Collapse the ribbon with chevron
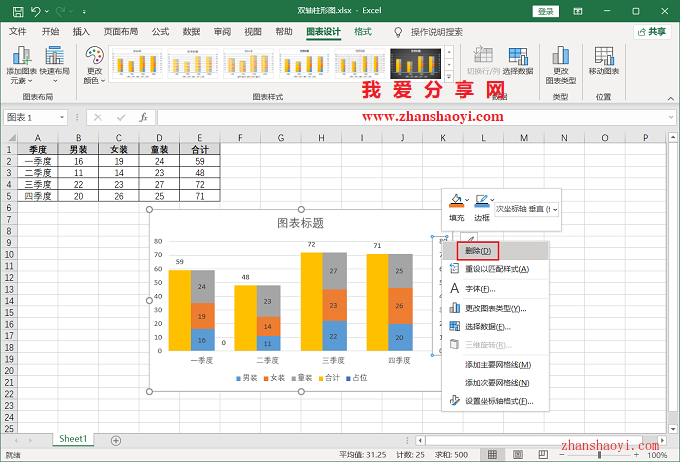680x462 pixels. [670, 99]
